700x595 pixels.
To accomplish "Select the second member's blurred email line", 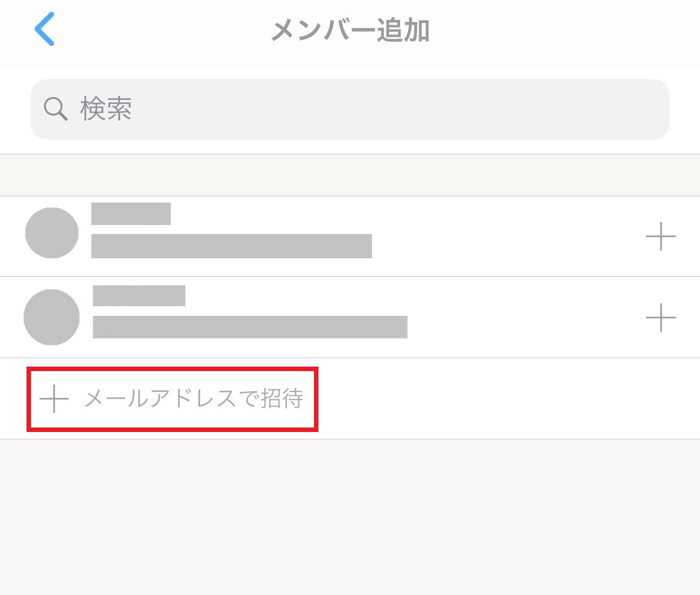I will pyautogui.click(x=250, y=327).
